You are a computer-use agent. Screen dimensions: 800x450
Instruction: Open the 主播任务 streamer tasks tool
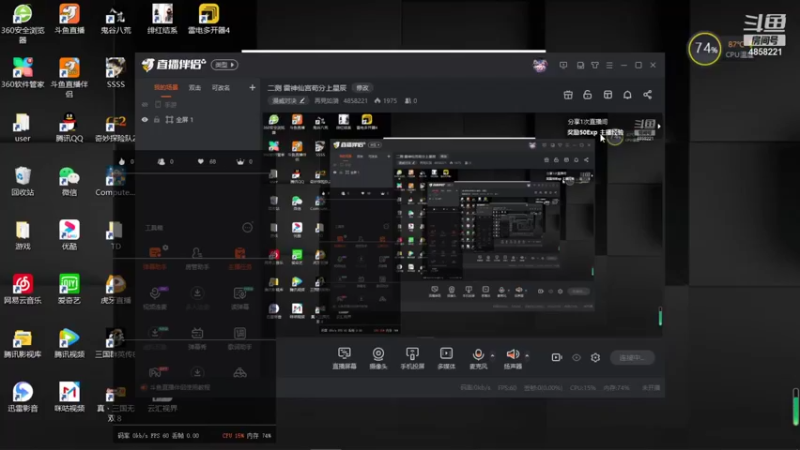click(239, 258)
